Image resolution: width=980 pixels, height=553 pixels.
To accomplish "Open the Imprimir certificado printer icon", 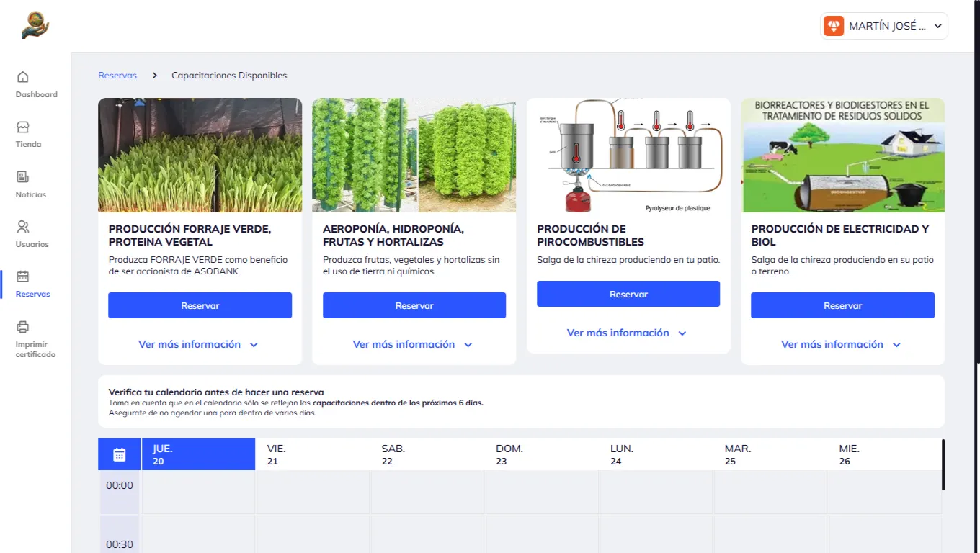I will click(x=23, y=327).
